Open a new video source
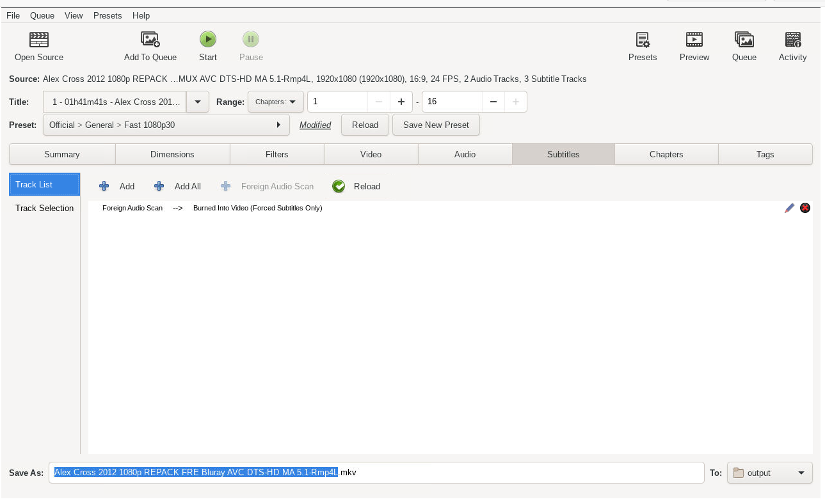 coord(38,45)
